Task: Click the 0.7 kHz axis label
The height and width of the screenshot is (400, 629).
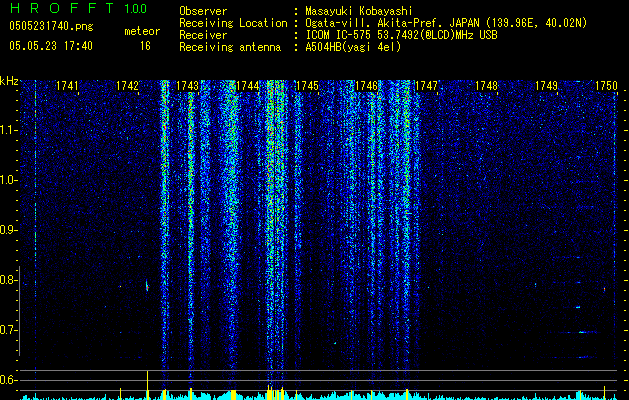Action: click(8, 330)
